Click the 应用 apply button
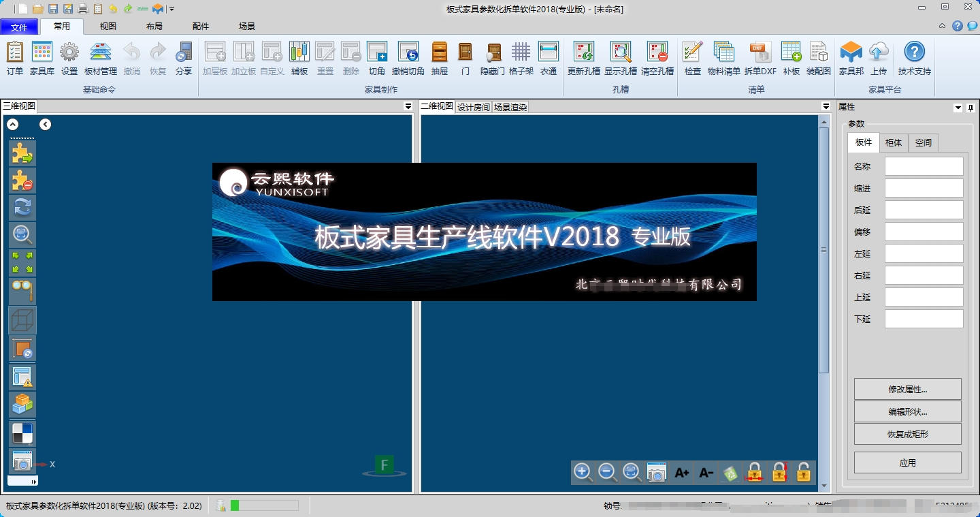The width and height of the screenshot is (980, 517). pos(908,463)
